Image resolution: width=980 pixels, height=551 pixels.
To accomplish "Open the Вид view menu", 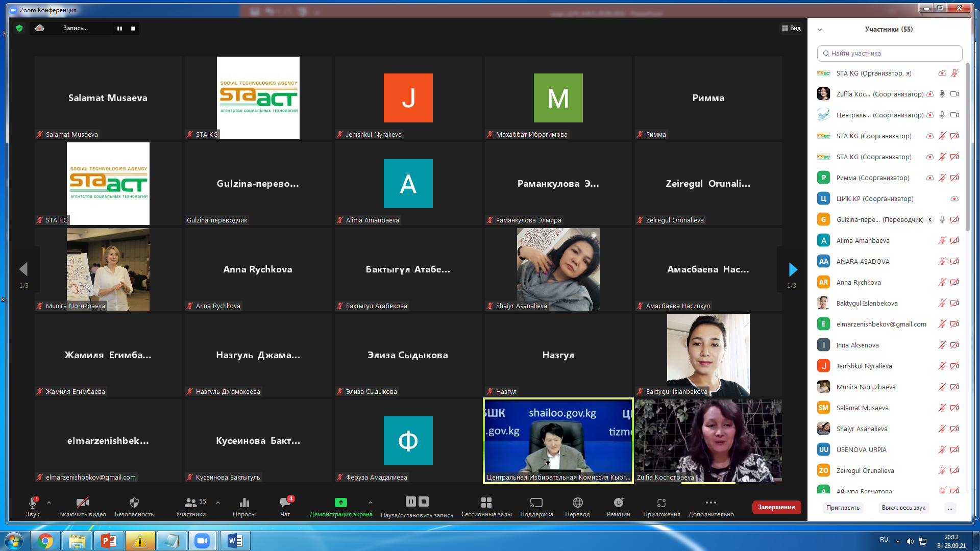I will click(791, 28).
